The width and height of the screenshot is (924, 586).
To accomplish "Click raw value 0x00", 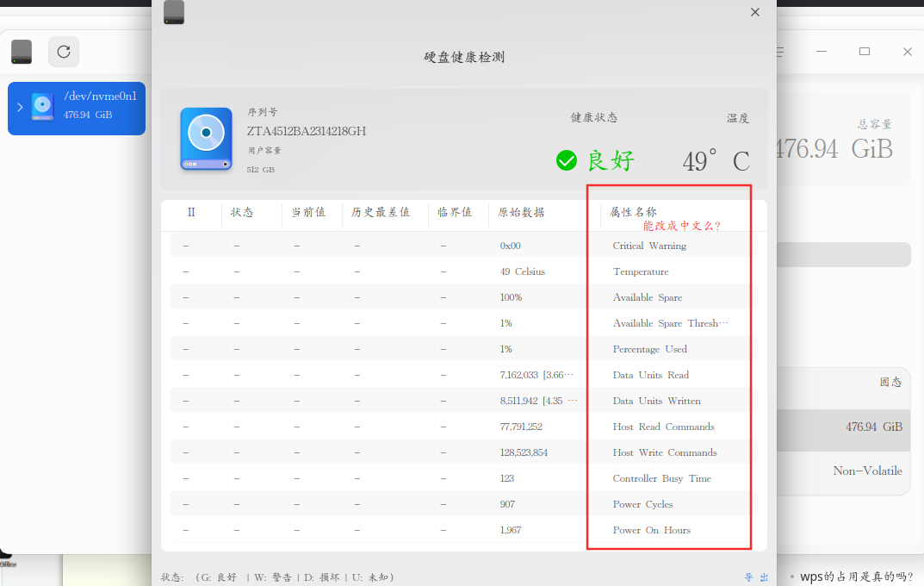I will coord(511,246).
